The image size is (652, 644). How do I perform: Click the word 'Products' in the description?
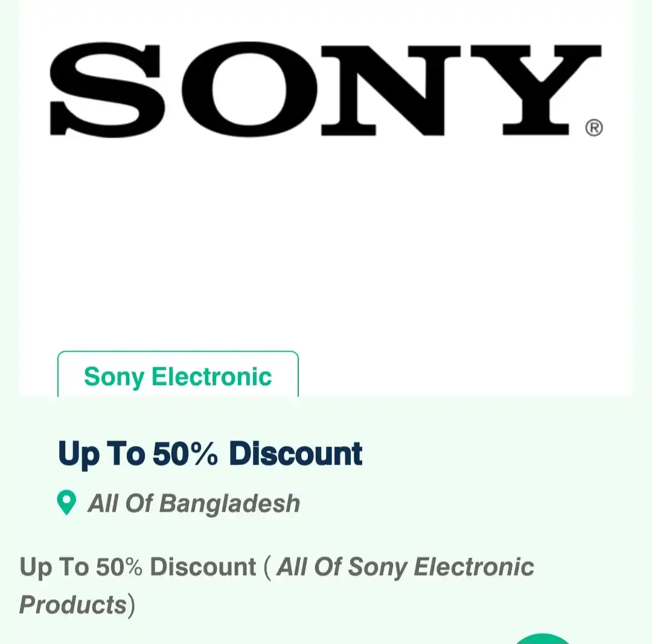(72, 604)
